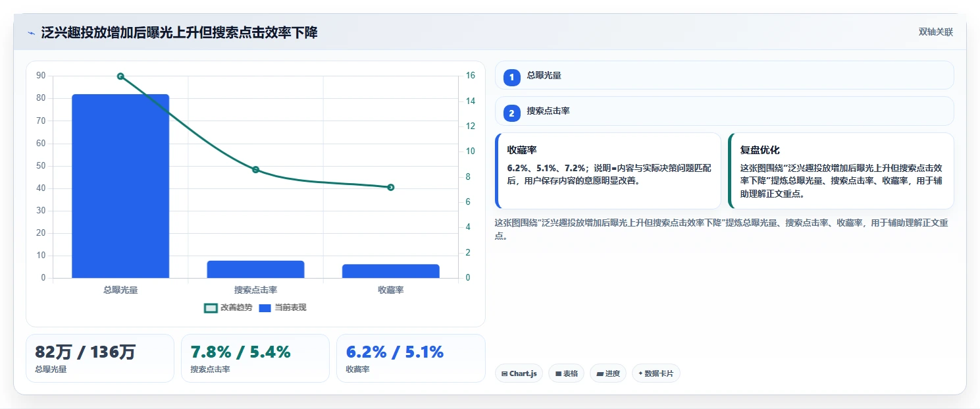Click the x-axis label 收藏率

click(390, 290)
